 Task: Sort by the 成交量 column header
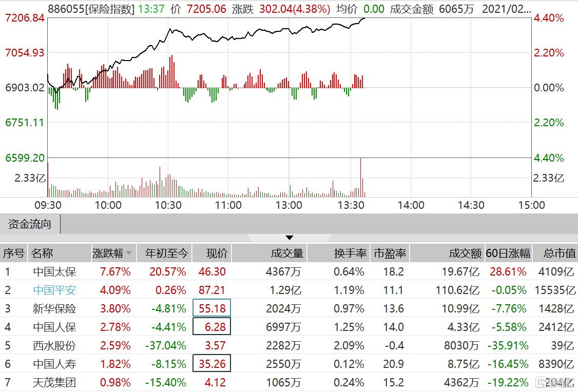tap(269, 253)
